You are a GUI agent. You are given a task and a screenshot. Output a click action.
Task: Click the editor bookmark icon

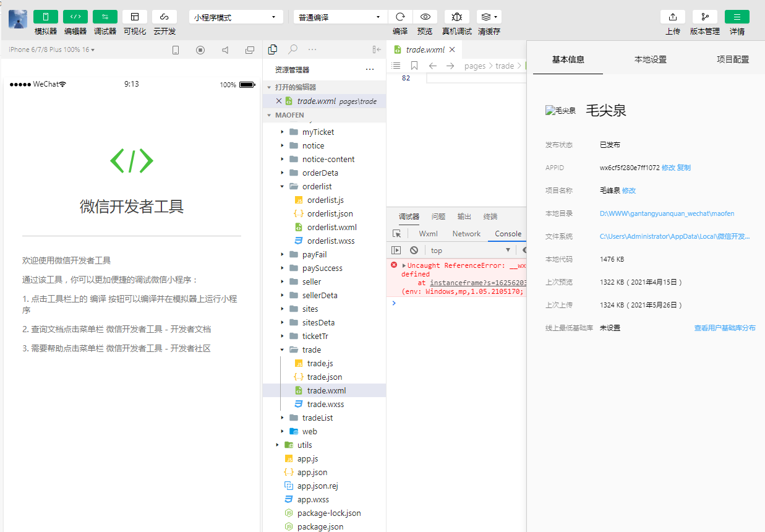point(414,66)
